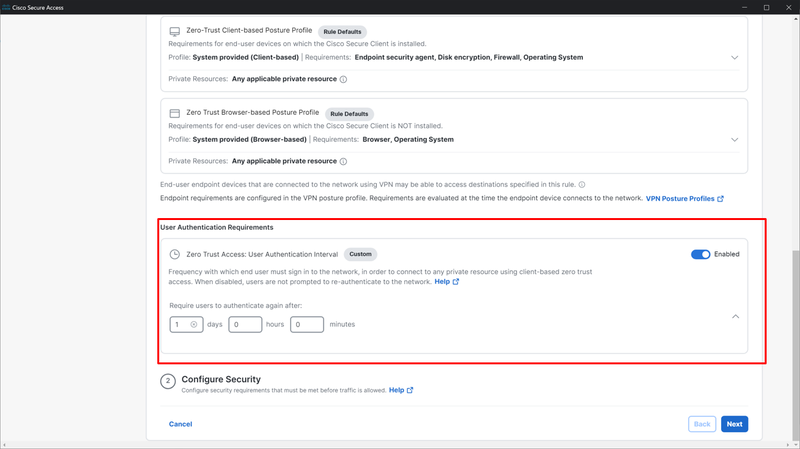Click info icon after client-based private resources

(x=343, y=79)
